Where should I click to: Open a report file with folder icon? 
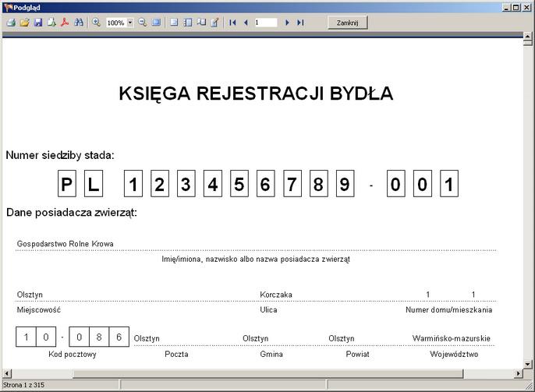click(x=24, y=23)
